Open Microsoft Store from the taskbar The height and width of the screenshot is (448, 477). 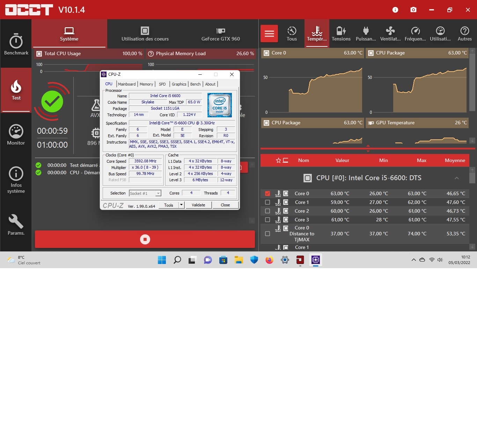coord(223,260)
